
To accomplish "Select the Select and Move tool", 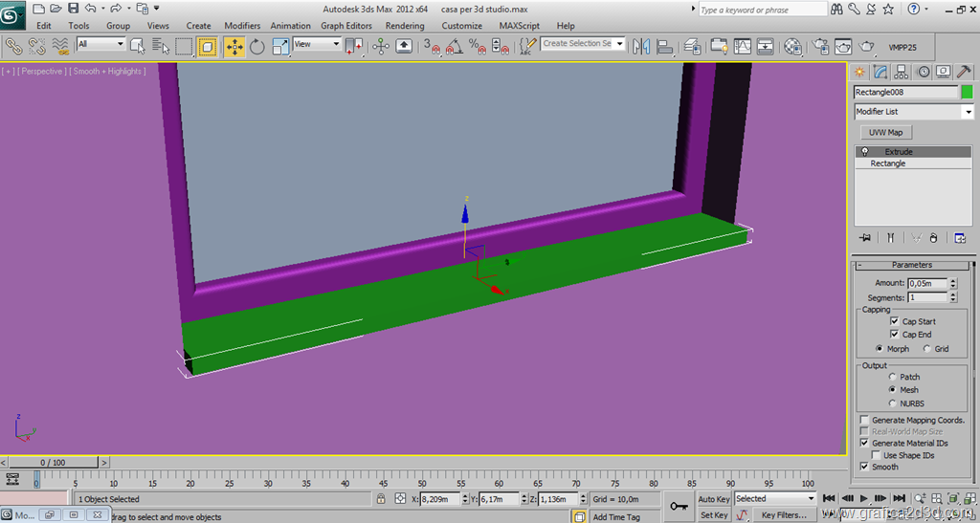I will [234, 46].
